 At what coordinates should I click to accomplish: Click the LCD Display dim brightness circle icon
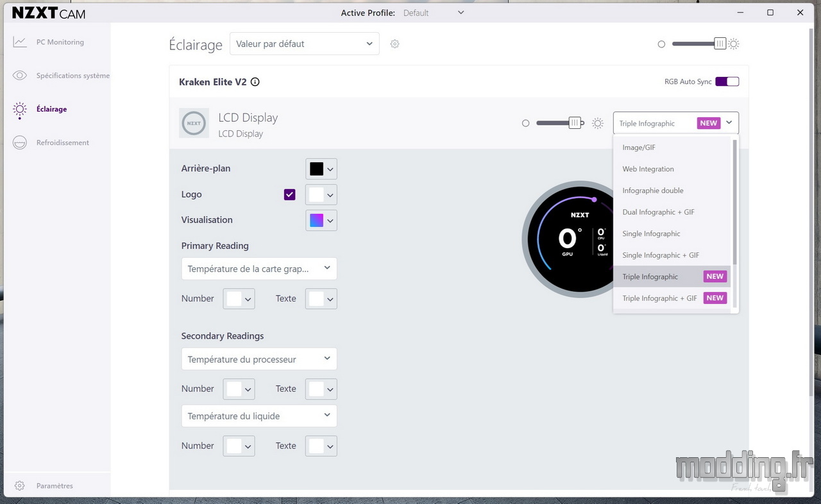pyautogui.click(x=526, y=123)
